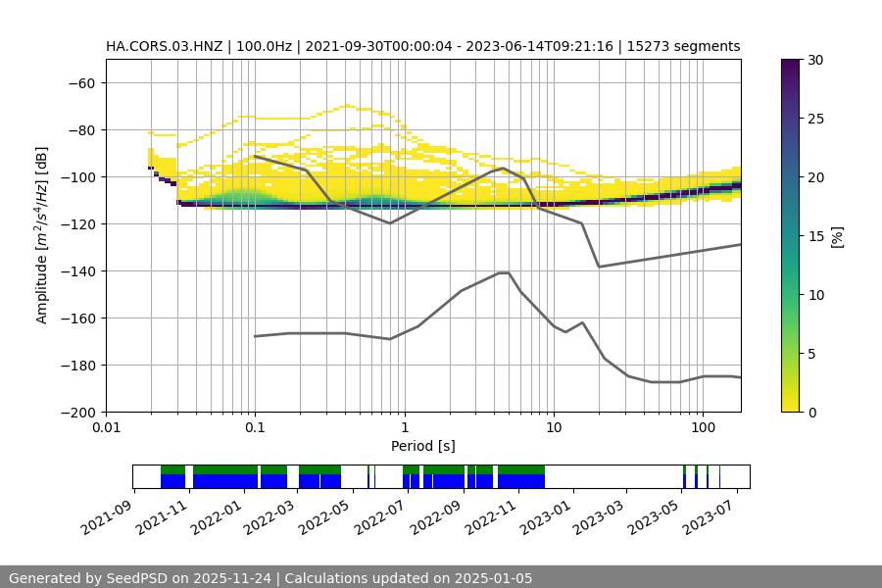
Task: Click the 100 tick on period axis
Action: [x=702, y=428]
